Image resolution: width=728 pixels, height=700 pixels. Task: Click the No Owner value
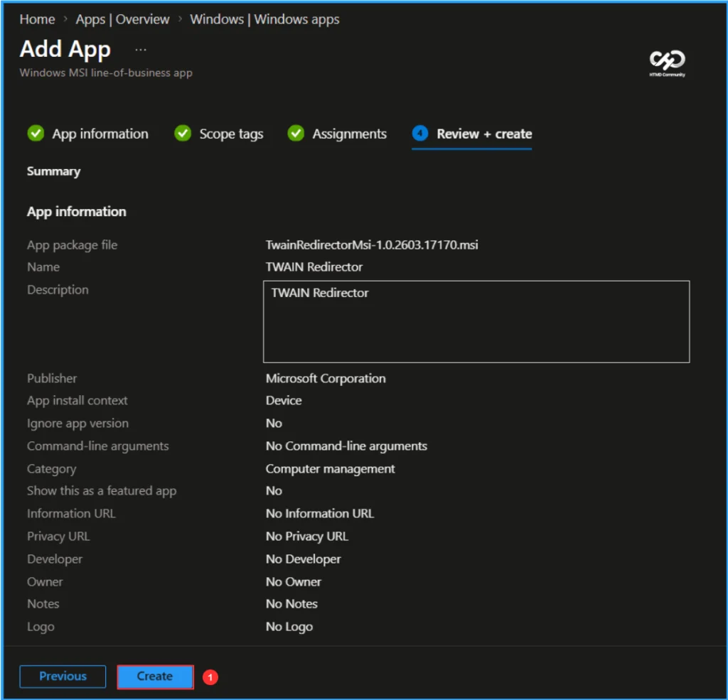click(294, 581)
